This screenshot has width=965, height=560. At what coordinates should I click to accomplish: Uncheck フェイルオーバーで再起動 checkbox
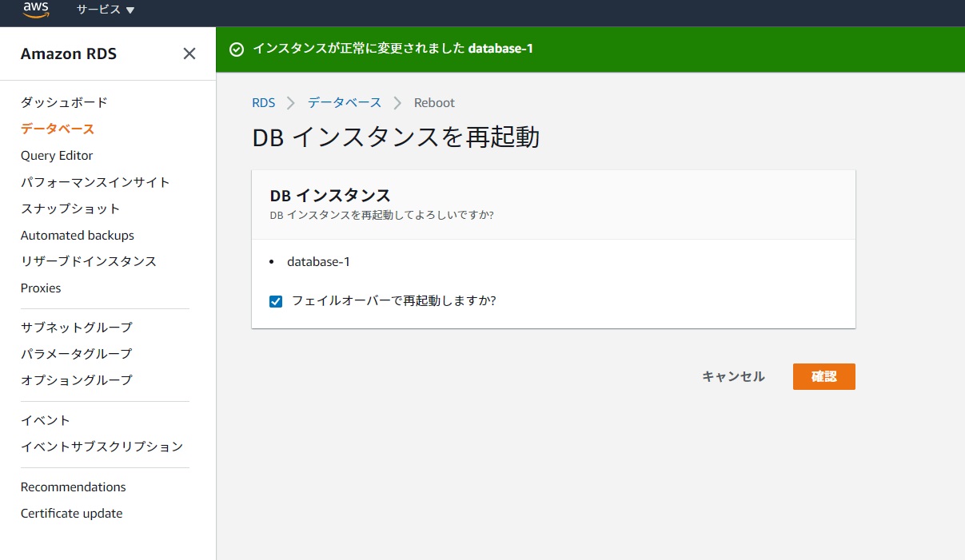(x=276, y=301)
